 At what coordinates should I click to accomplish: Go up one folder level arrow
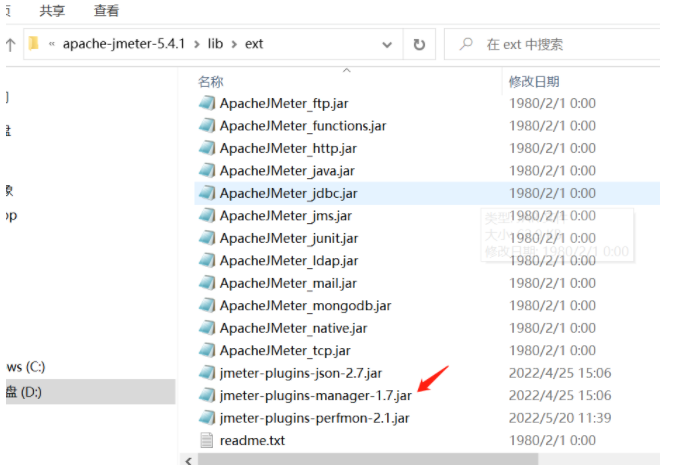(x=11, y=44)
